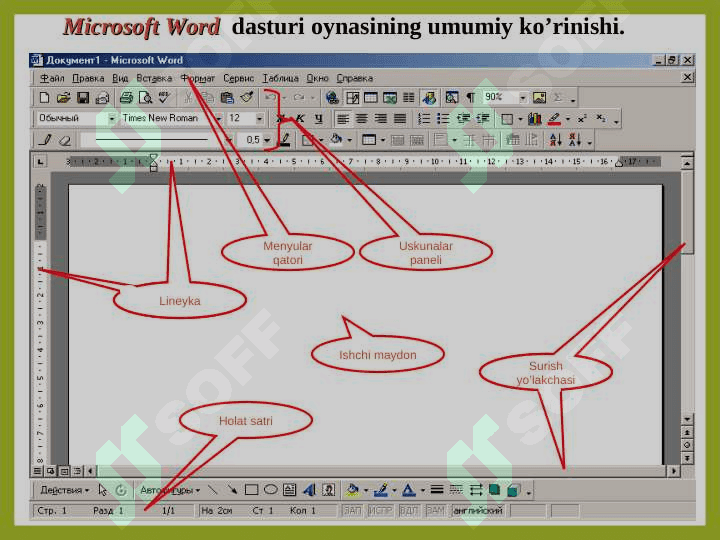Screen dimensions: 720x540
Task: Click the fill color paint bucket on Drawing toolbar
Action: click(353, 490)
